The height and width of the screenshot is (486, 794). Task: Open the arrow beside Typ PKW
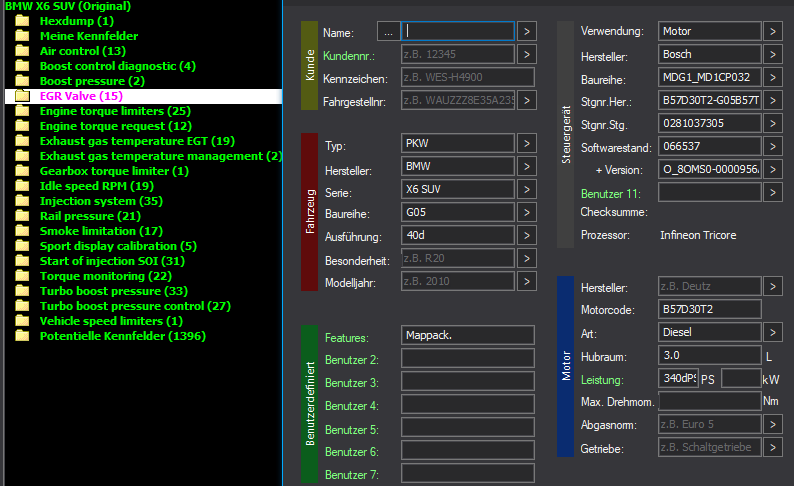click(x=527, y=143)
